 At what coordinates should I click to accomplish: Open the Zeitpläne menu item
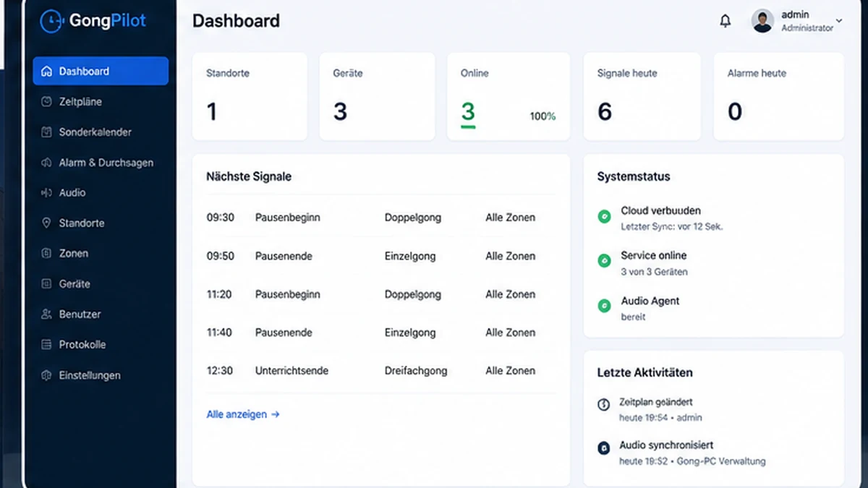tap(101, 102)
